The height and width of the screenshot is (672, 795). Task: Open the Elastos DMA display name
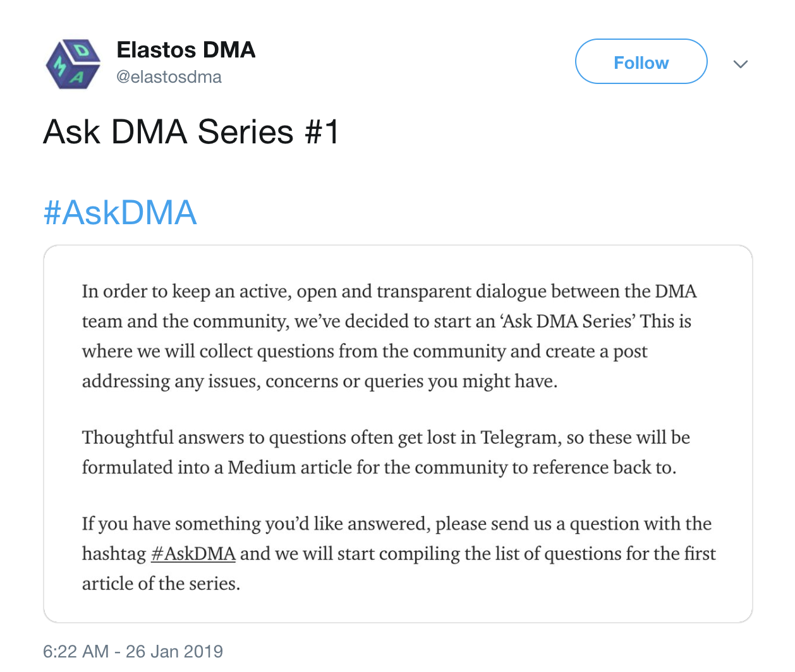coord(186,50)
